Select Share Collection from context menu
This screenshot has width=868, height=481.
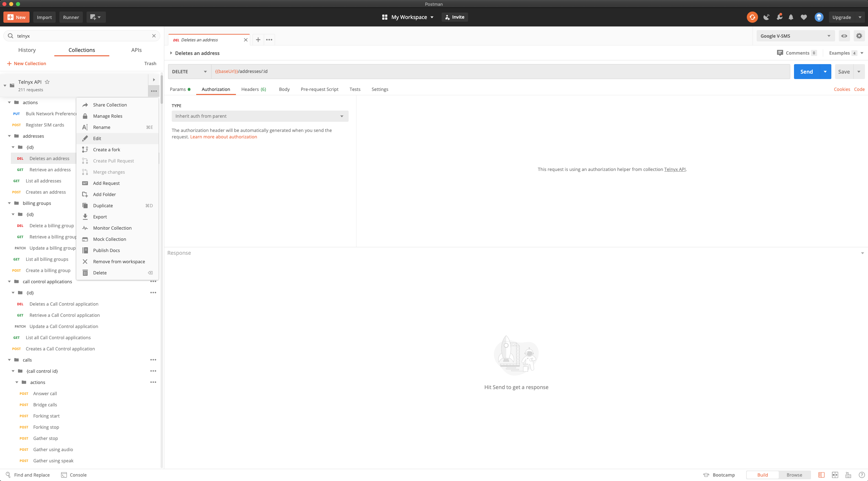[117, 105]
